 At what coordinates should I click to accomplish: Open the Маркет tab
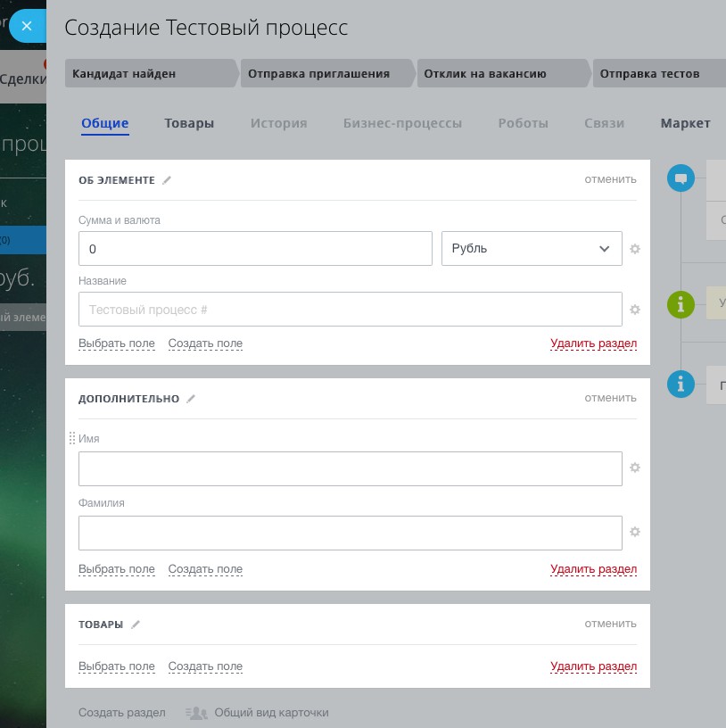[x=685, y=123]
